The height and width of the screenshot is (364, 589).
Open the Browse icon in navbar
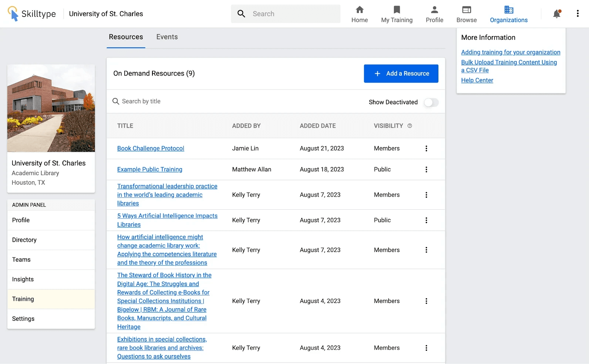click(467, 10)
